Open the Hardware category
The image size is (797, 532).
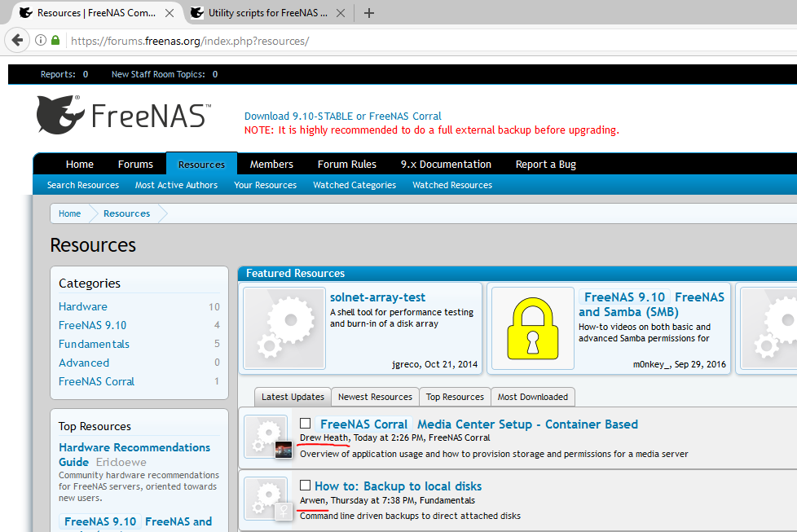[x=83, y=306]
